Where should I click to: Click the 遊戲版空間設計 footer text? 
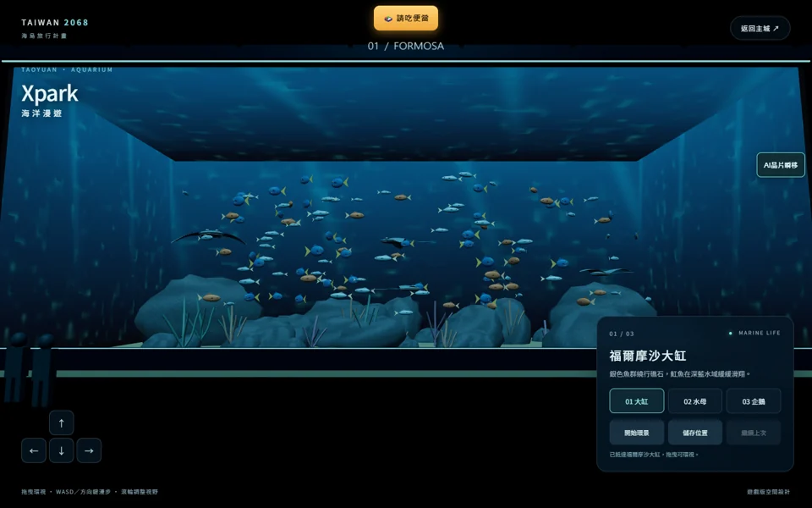coord(769,491)
